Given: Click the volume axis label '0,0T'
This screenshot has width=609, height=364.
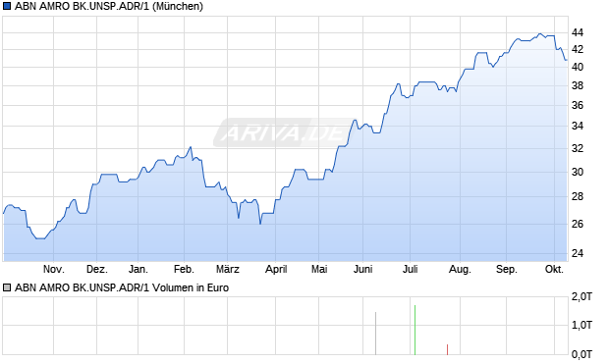Looking at the screenshot, I should point(581,354).
